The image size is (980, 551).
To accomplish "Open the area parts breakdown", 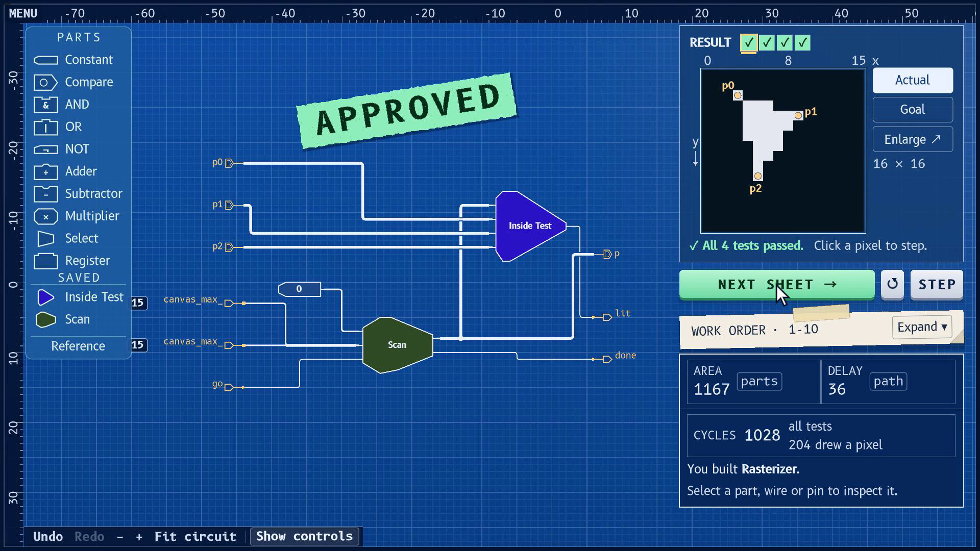I will [x=759, y=382].
